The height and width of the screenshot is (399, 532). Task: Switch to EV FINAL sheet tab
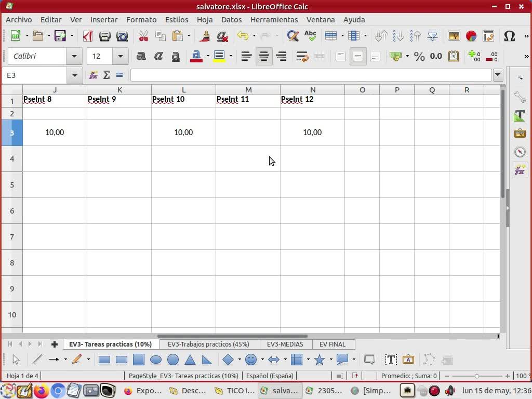[332, 344]
